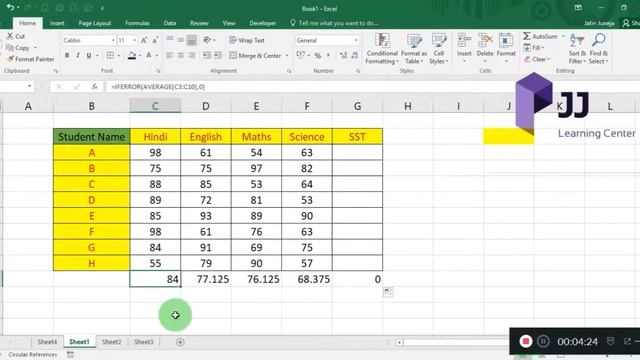
Task: Click the Copy button in ribbon
Action: (19, 48)
